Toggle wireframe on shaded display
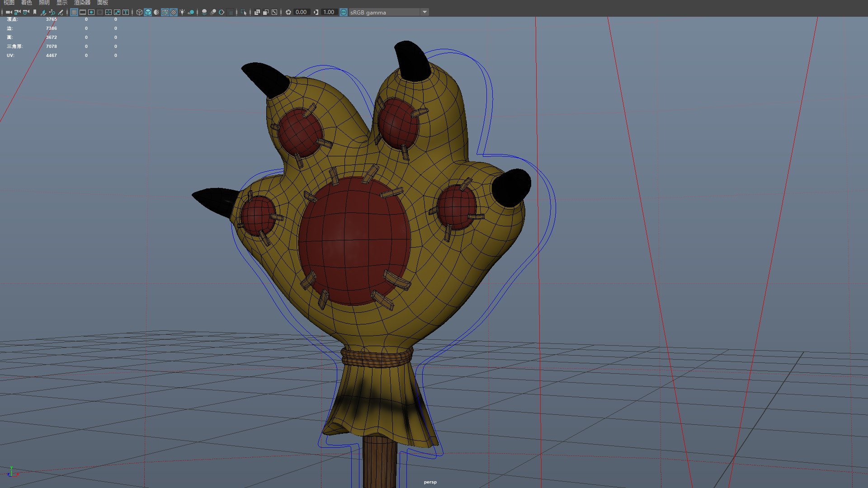 165,12
